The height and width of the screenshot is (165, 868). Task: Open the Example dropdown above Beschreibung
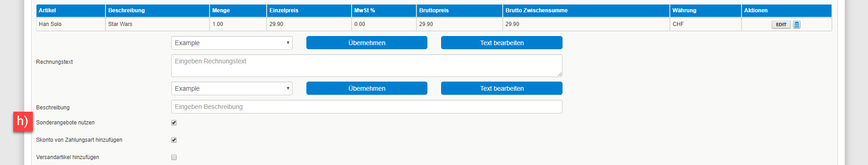tap(232, 88)
